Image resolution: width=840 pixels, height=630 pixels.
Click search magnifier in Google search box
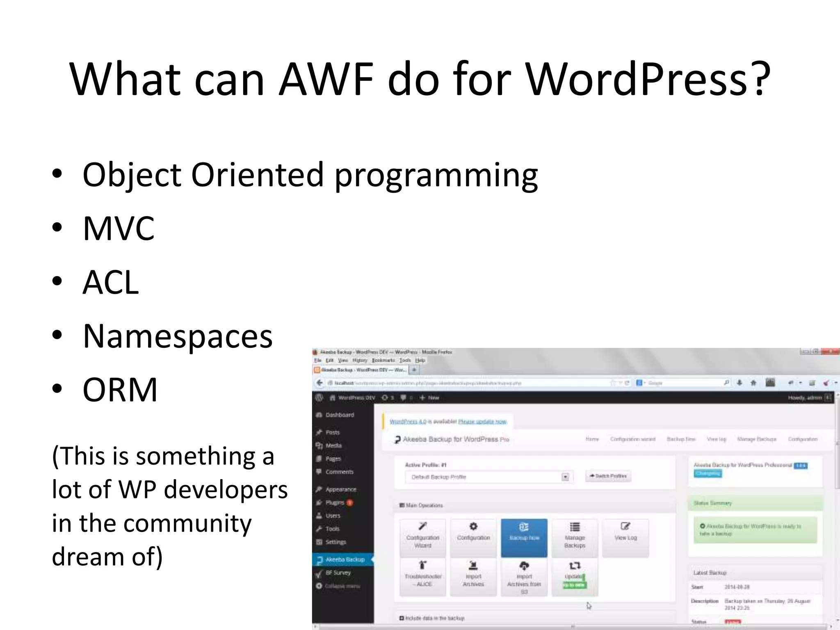tap(726, 383)
